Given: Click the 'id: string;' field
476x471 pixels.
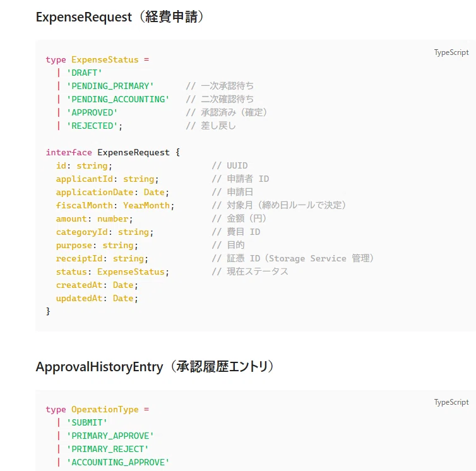Looking at the screenshot, I should point(84,166).
